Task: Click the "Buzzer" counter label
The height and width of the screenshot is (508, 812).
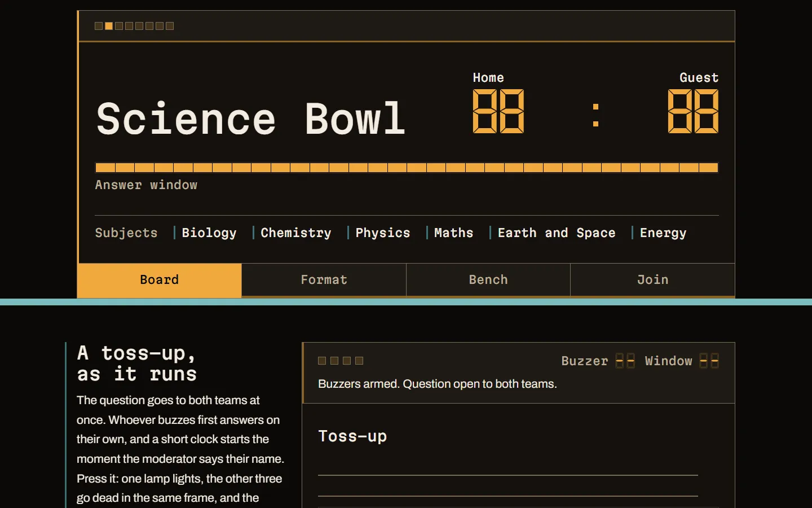Action: (585, 361)
